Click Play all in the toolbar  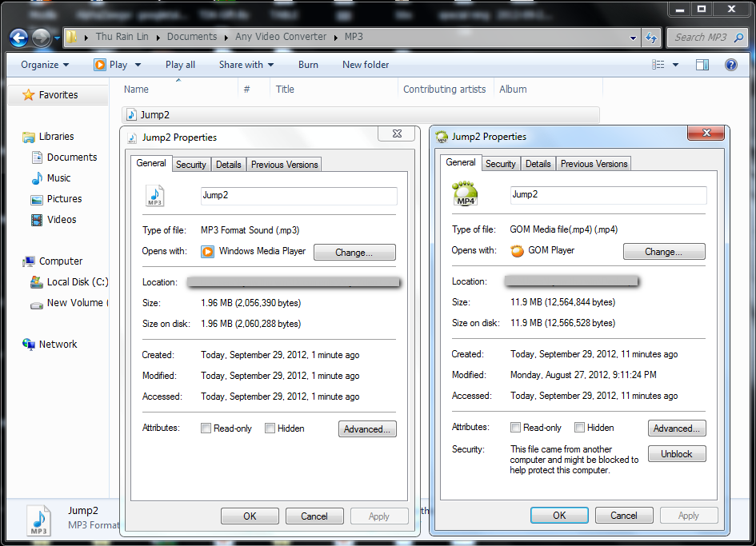pyautogui.click(x=180, y=65)
